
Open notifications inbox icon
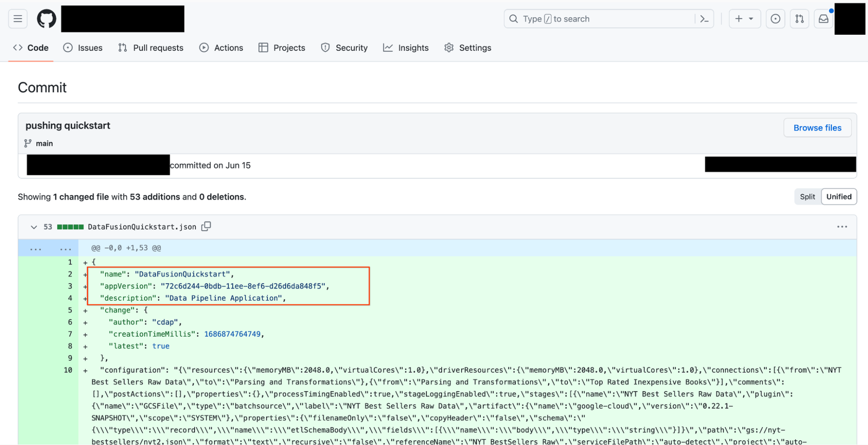coord(823,19)
